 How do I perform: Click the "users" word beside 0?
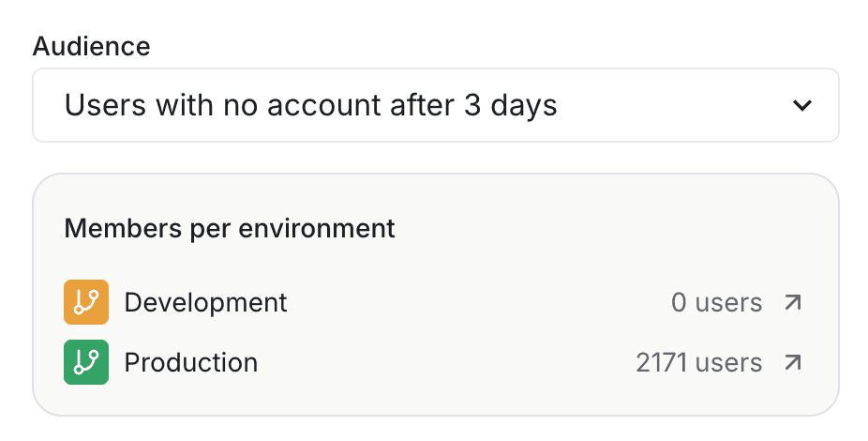click(728, 303)
